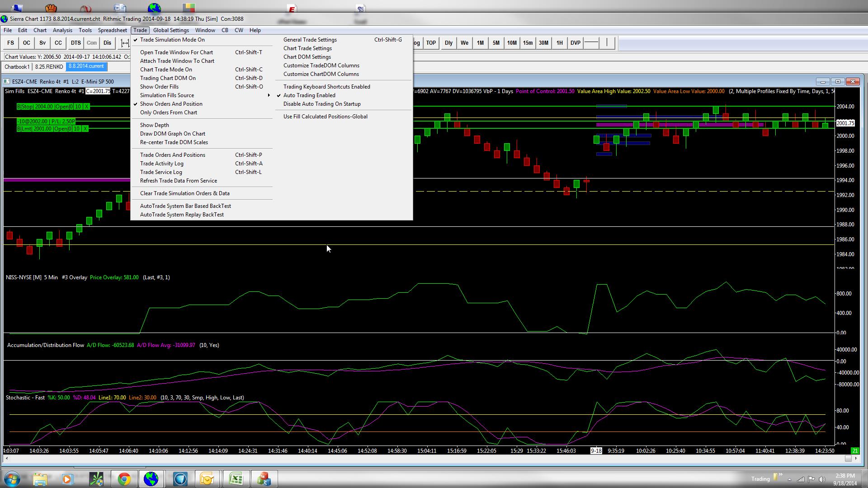Open the Spreadsheet menu
This screenshot has width=868, height=488.
click(x=112, y=30)
